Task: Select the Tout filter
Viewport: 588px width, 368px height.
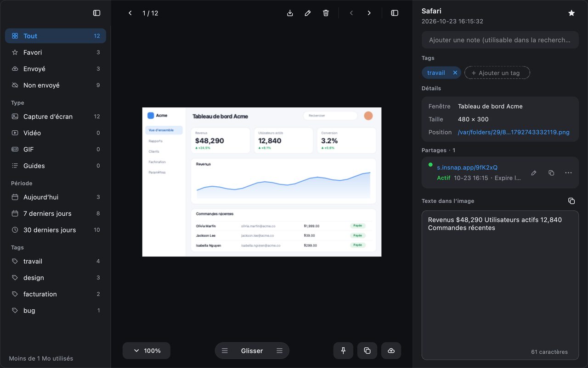Action: point(56,36)
